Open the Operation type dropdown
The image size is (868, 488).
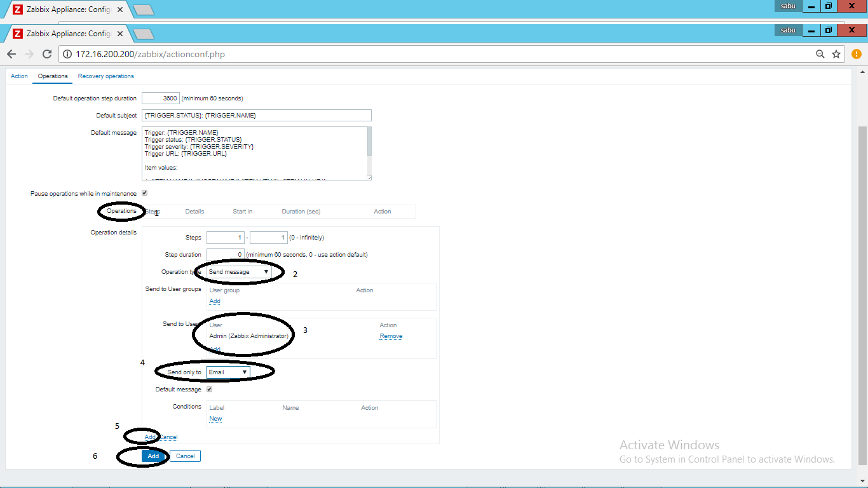[x=239, y=272]
